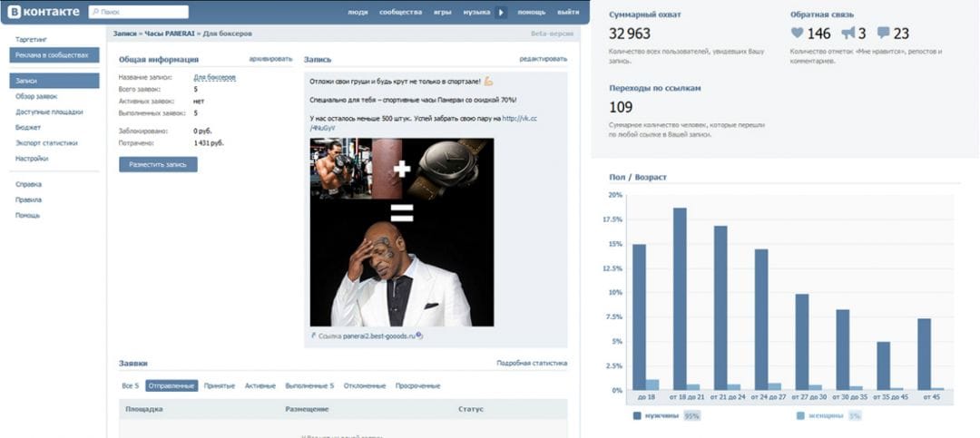
Task: Switch to Принятые tab
Action: tap(220, 386)
